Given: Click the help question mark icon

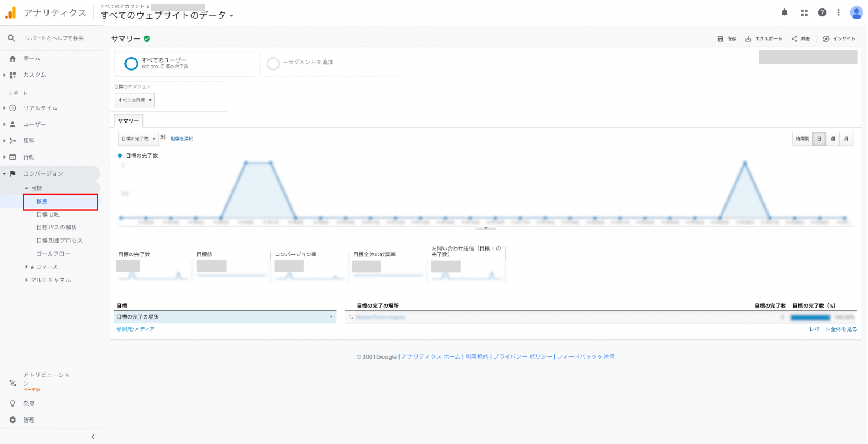Looking at the screenshot, I should [822, 12].
